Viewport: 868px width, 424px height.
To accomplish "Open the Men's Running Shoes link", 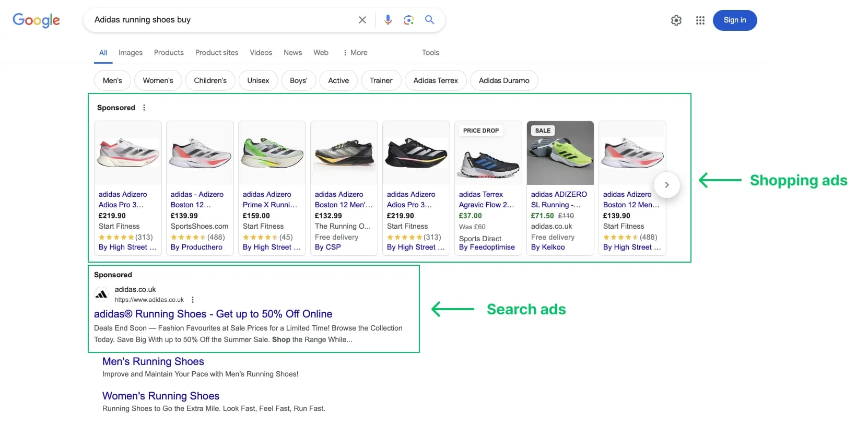I will tap(153, 361).
